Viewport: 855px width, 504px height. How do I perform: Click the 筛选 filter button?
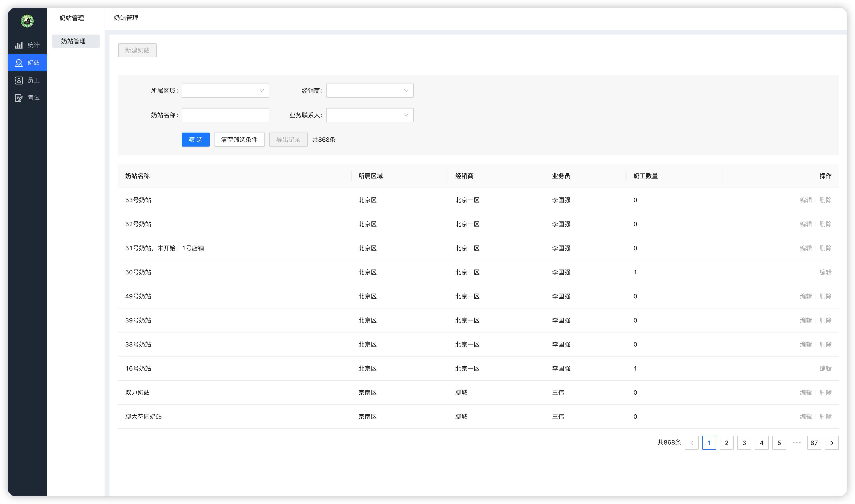[195, 140]
